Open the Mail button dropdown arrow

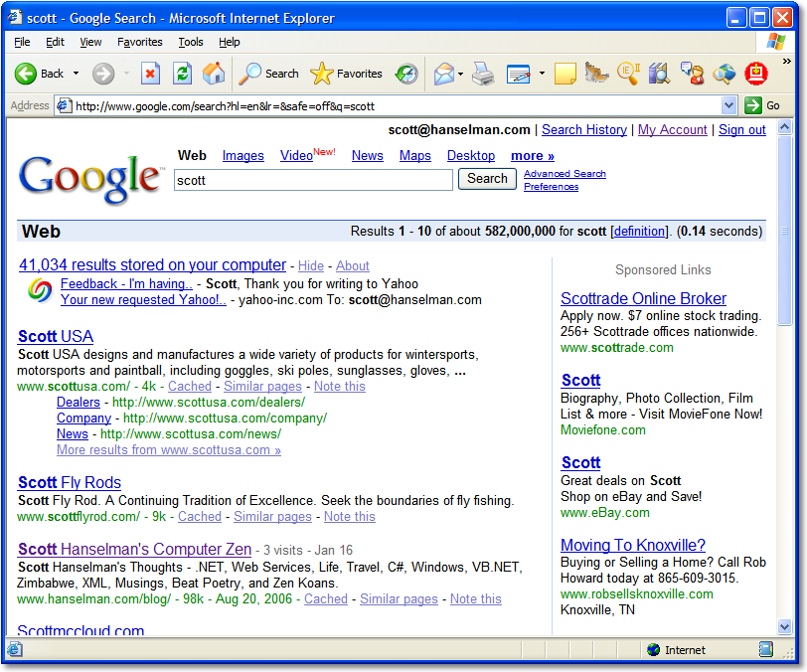[x=460, y=74]
